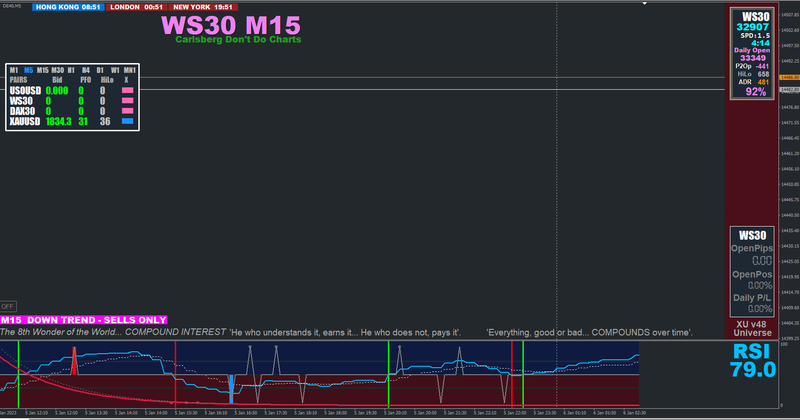Click the compound interest quote ticker text
The width and height of the screenshot is (800, 420).
346,332
